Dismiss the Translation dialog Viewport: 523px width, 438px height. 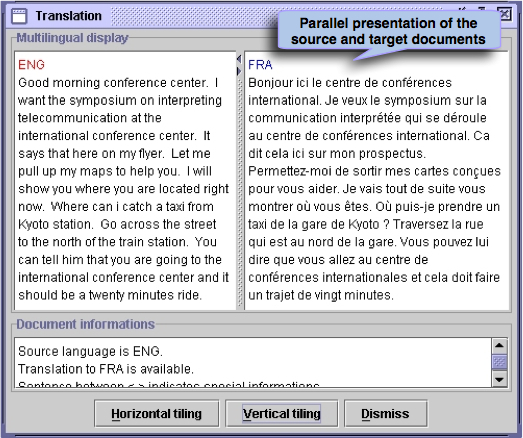[385, 414]
